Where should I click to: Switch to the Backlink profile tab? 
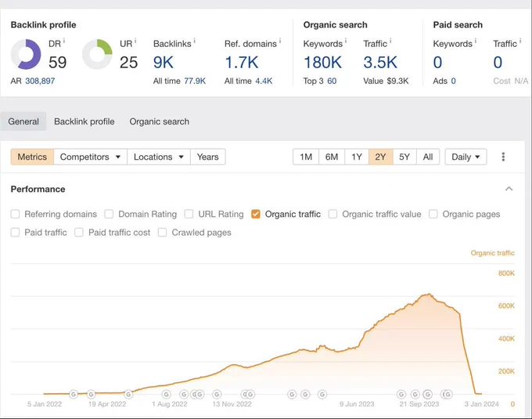tap(84, 121)
